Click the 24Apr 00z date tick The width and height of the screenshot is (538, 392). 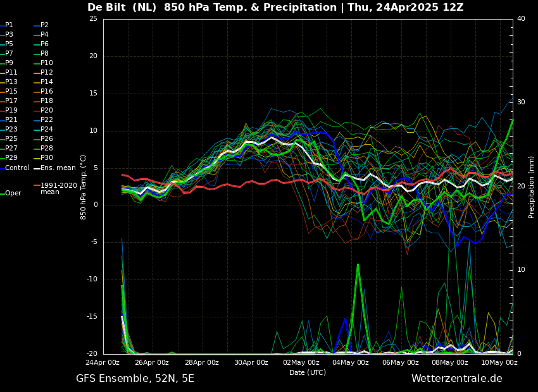click(103, 363)
